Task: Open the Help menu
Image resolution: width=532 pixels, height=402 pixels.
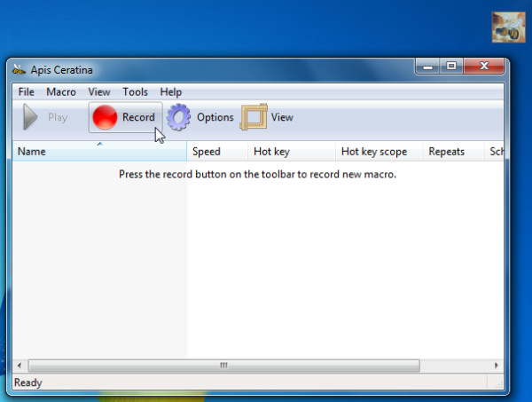Action: [x=170, y=92]
